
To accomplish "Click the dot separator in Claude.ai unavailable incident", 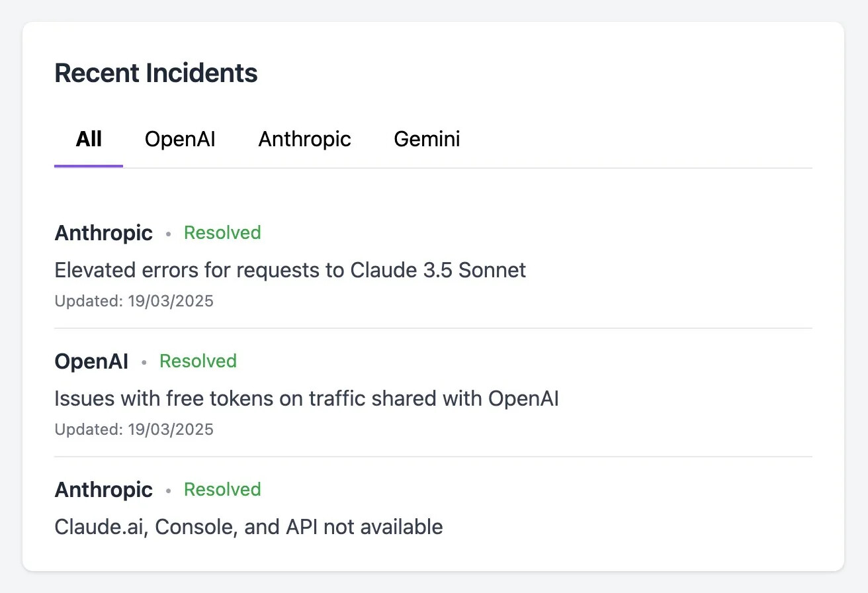I will [x=168, y=491].
